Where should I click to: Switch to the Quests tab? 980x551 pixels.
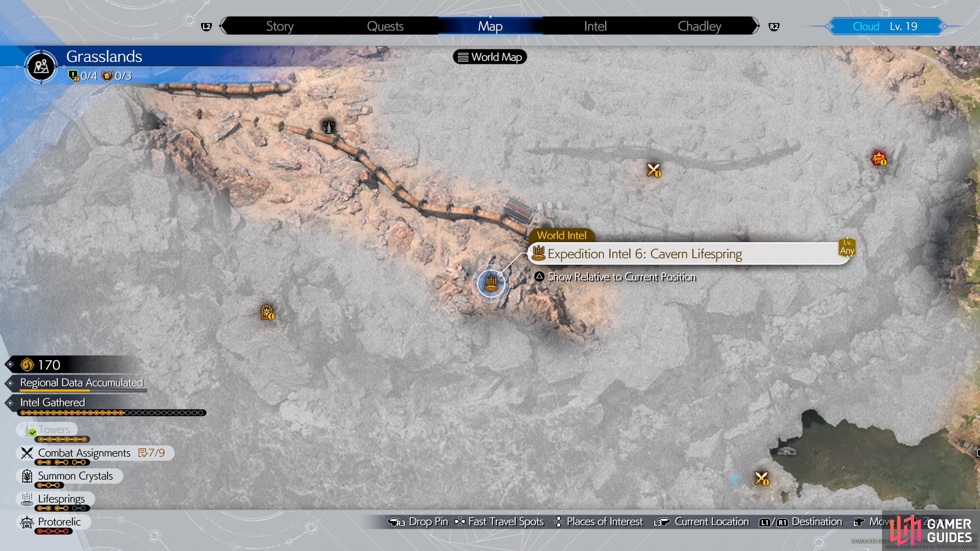pyautogui.click(x=385, y=26)
